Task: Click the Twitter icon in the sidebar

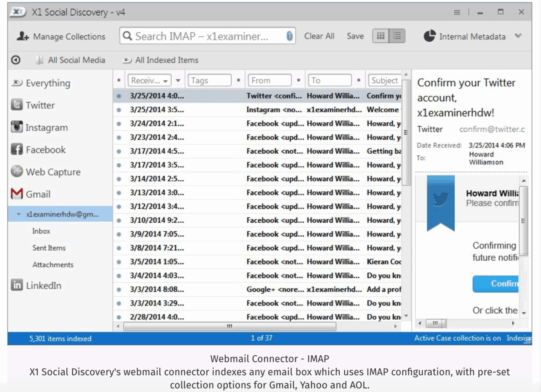Action: click(x=17, y=105)
